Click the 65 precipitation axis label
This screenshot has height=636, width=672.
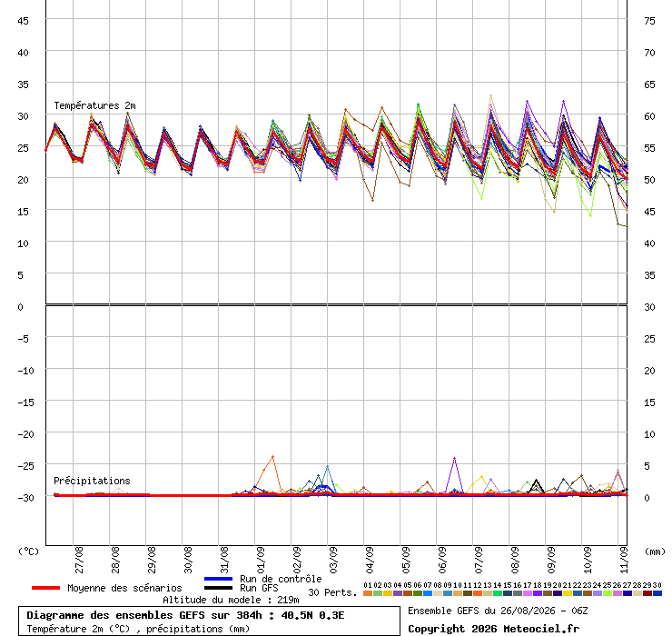649,84
